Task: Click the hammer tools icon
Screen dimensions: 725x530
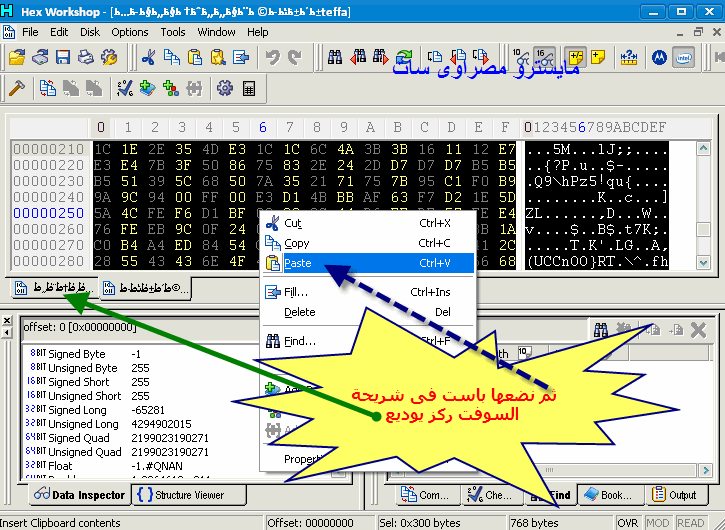Action: (x=17, y=88)
